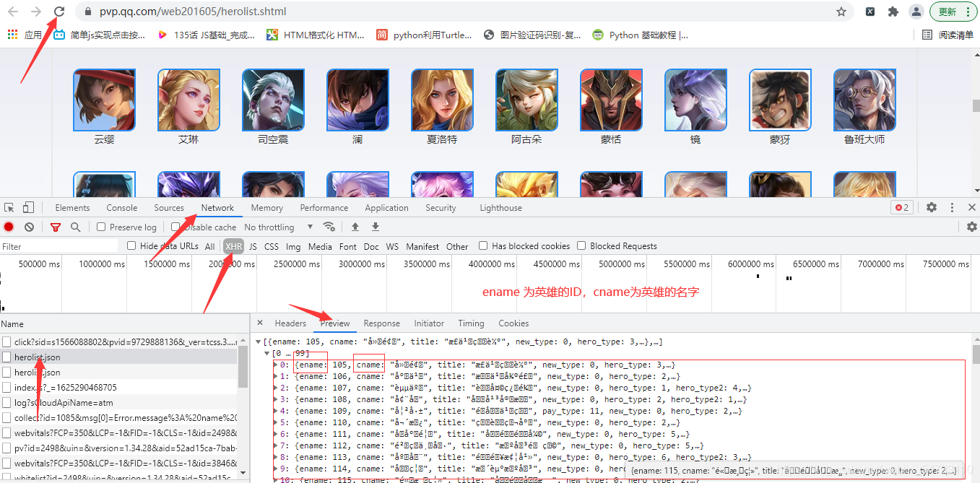This screenshot has width=980, height=483.
Task: Expand JSON entry 1 with ename 106
Action: tap(275, 376)
